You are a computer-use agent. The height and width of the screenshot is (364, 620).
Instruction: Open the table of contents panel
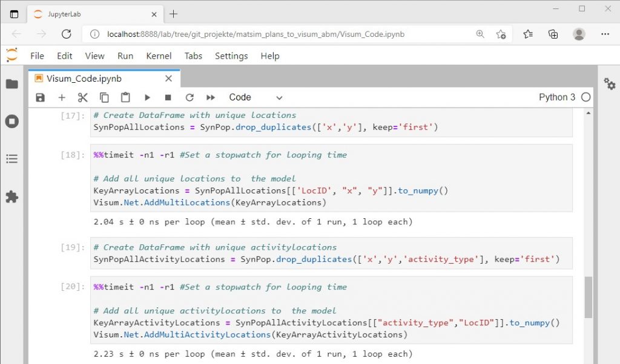tap(12, 159)
